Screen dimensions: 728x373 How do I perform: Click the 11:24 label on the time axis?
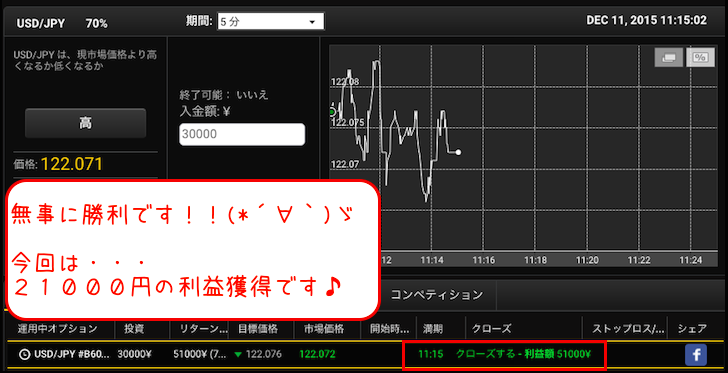691,261
